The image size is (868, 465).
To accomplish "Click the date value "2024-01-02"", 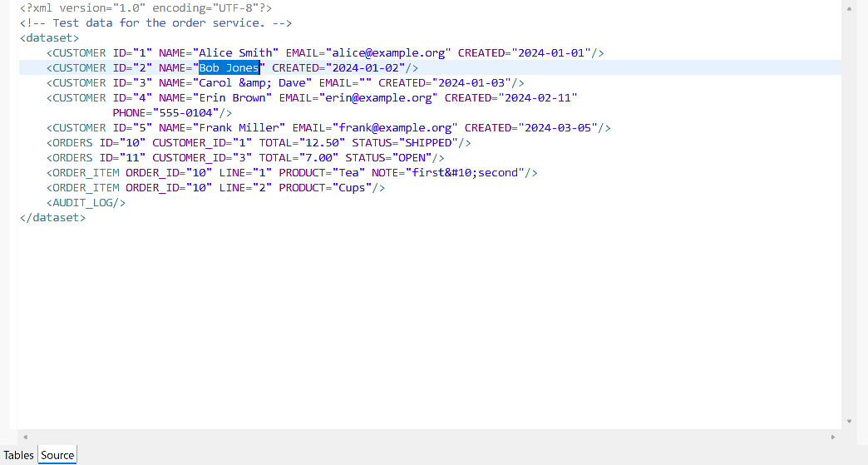I will [x=365, y=67].
